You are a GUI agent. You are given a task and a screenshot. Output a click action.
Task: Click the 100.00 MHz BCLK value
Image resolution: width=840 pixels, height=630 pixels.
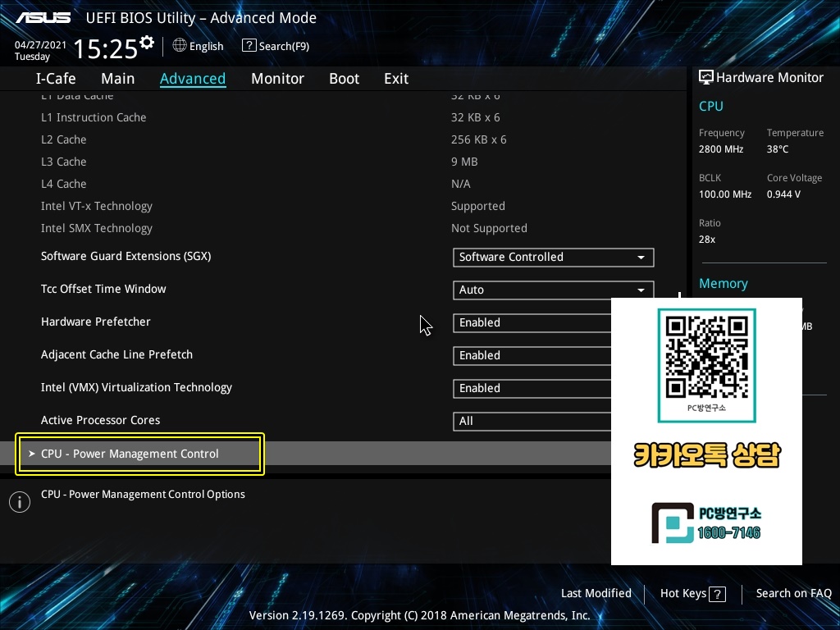click(725, 194)
